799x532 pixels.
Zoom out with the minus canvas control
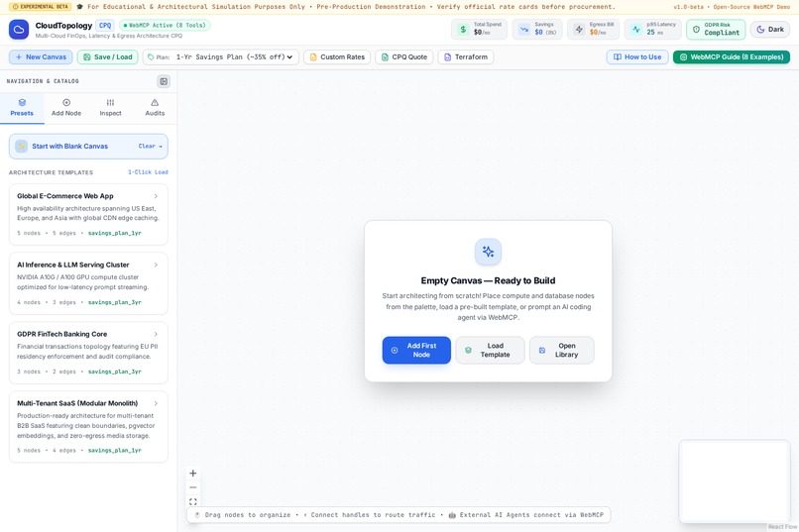click(x=193, y=487)
